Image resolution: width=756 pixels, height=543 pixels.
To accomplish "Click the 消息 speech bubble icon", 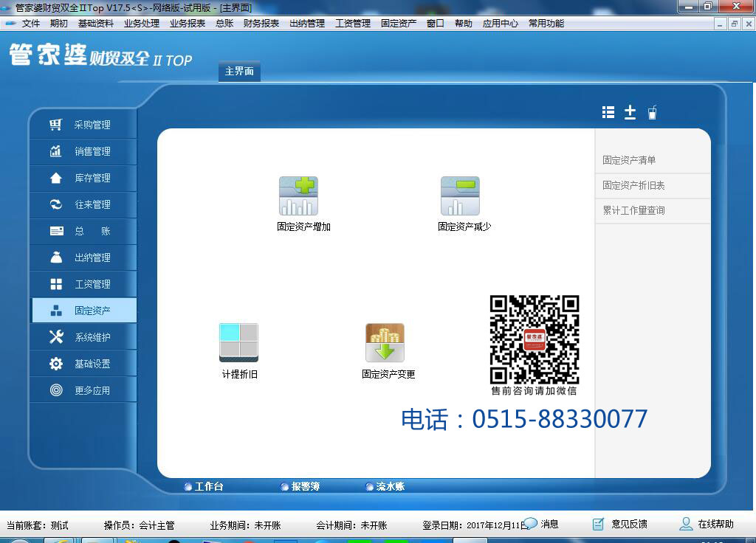I will click(x=530, y=523).
